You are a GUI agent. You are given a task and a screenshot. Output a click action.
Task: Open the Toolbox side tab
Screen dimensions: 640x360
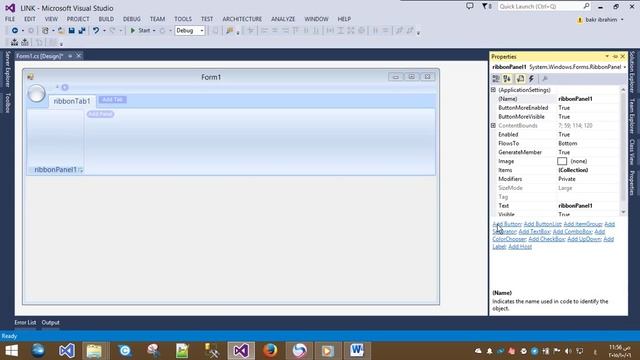click(x=7, y=103)
